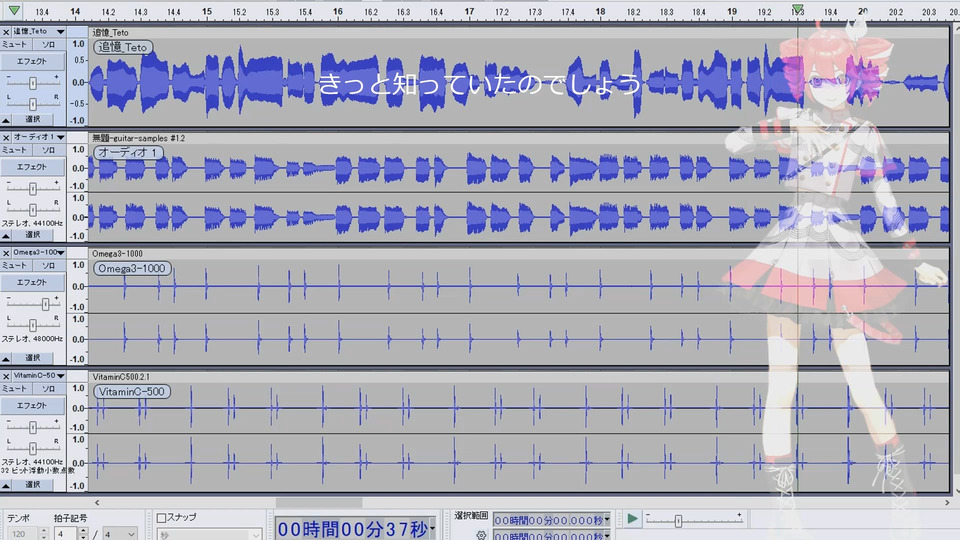Enable the スナップ checkbox
The width and height of the screenshot is (960, 540).
(162, 518)
